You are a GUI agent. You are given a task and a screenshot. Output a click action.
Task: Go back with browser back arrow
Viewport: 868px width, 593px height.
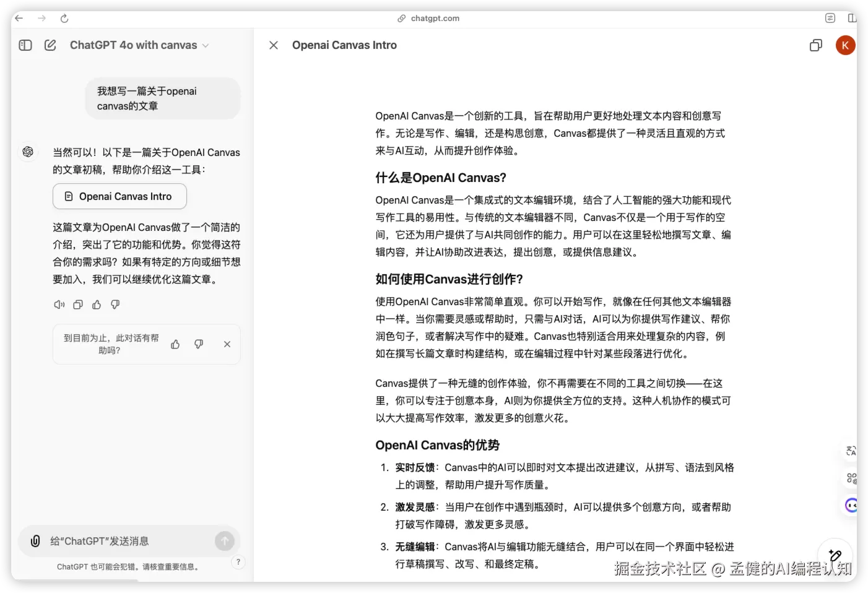[x=19, y=19]
